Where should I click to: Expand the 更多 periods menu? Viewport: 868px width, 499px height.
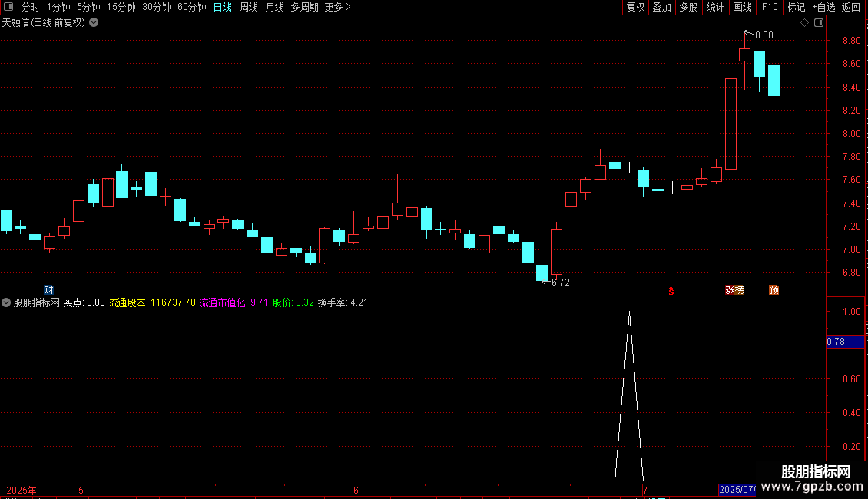coord(338,7)
